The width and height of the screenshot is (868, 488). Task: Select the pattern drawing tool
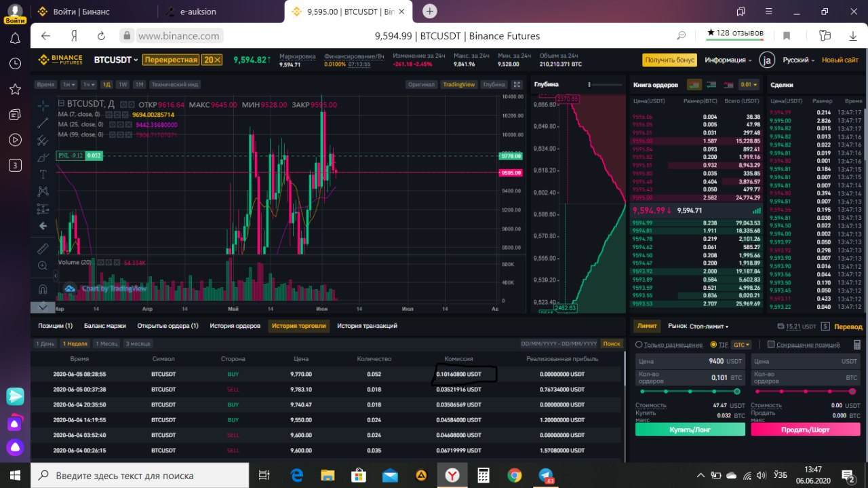tap(43, 191)
